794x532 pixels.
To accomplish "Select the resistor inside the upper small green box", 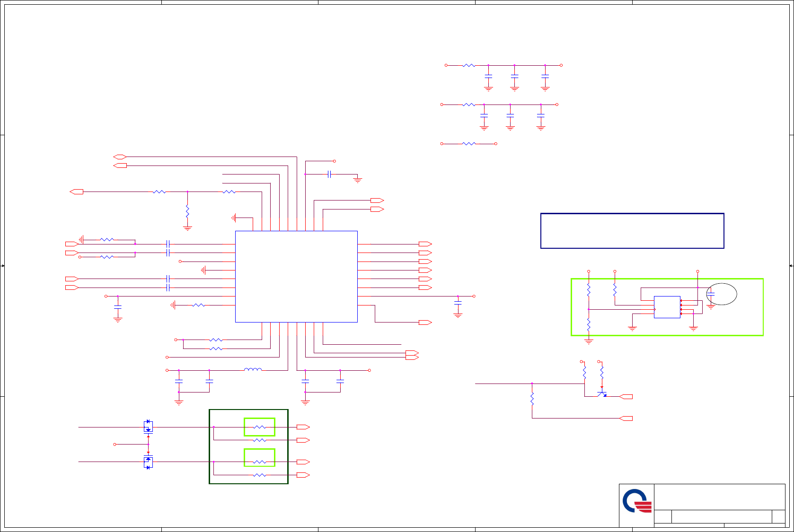I will (259, 427).
